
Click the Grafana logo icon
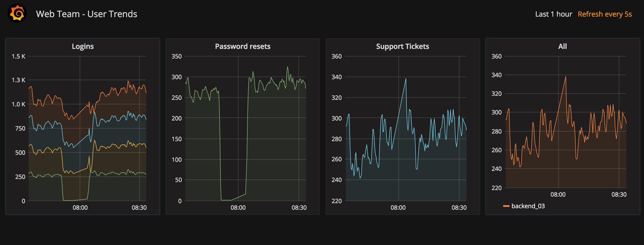(17, 14)
